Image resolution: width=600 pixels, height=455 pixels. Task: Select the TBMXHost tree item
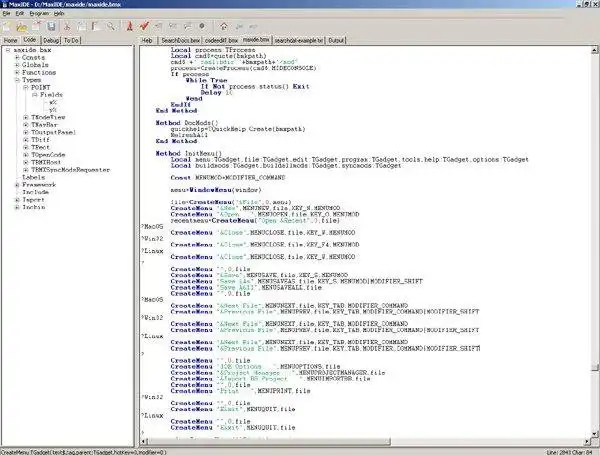pyautogui.click(x=46, y=162)
